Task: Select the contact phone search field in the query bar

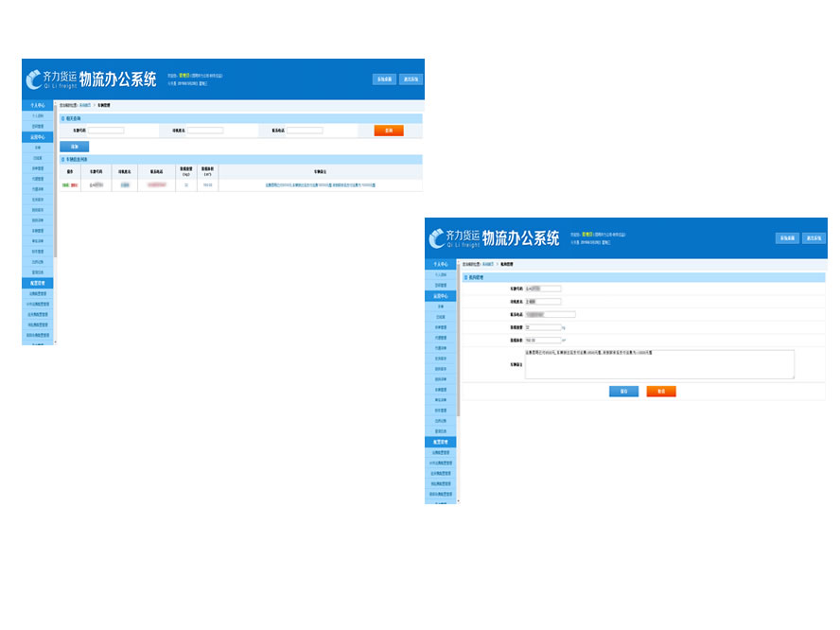Action: (x=305, y=131)
